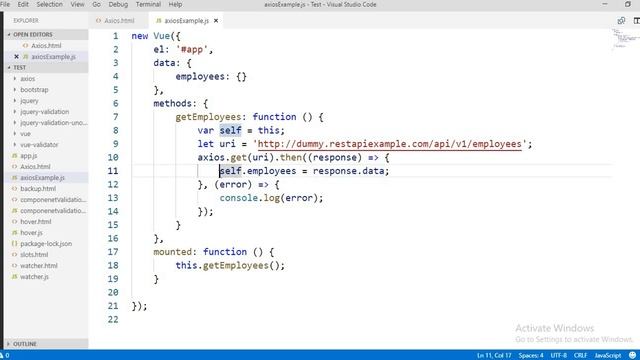Open the View menu
Screen dimensions: 640x360
pyautogui.click(x=78, y=4)
